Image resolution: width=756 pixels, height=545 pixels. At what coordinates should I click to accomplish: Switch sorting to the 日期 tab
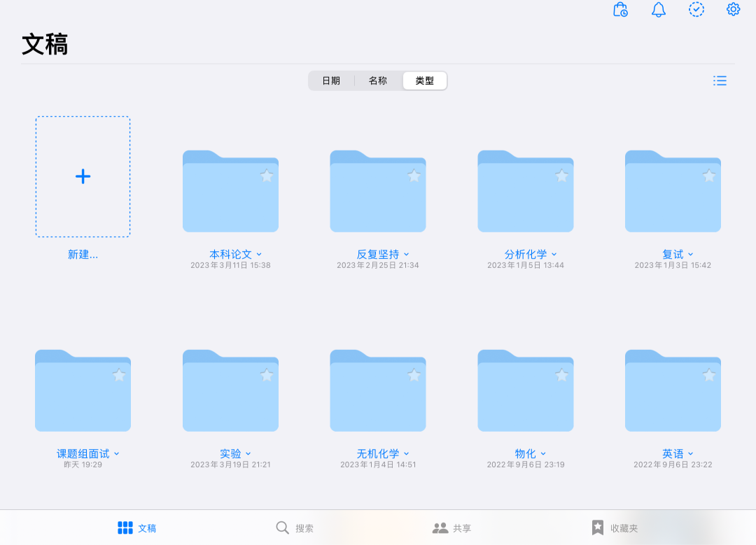coord(331,80)
